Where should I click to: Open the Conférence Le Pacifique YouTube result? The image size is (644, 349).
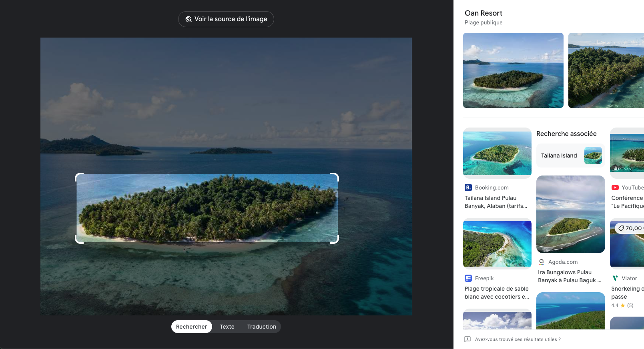tap(627, 202)
